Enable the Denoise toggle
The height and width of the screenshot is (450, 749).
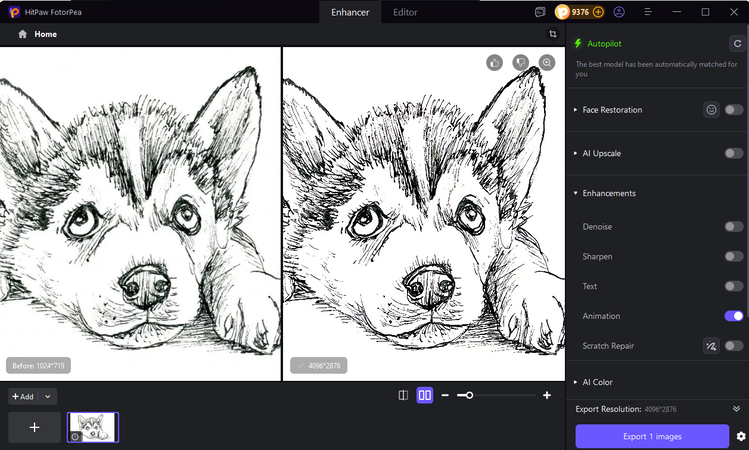(x=734, y=227)
